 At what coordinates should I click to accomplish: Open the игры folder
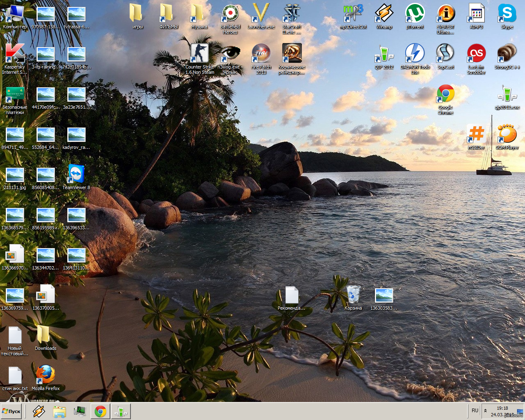click(x=137, y=16)
